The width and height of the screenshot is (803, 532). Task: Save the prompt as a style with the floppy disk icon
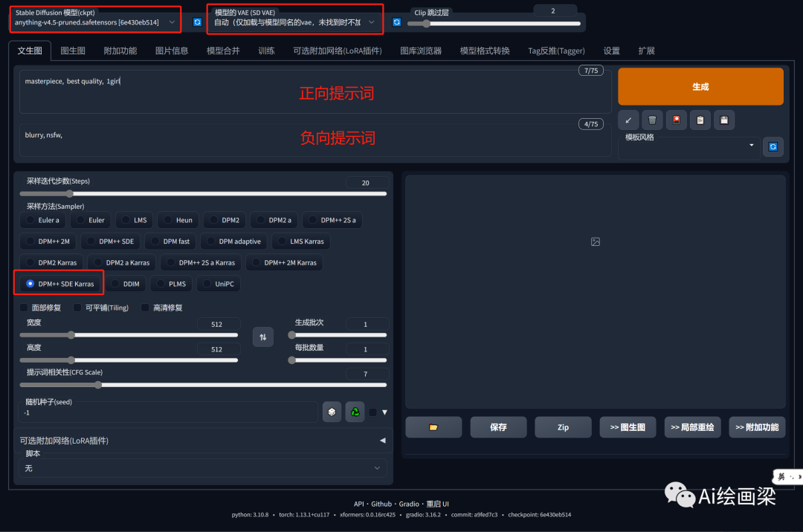(x=724, y=120)
